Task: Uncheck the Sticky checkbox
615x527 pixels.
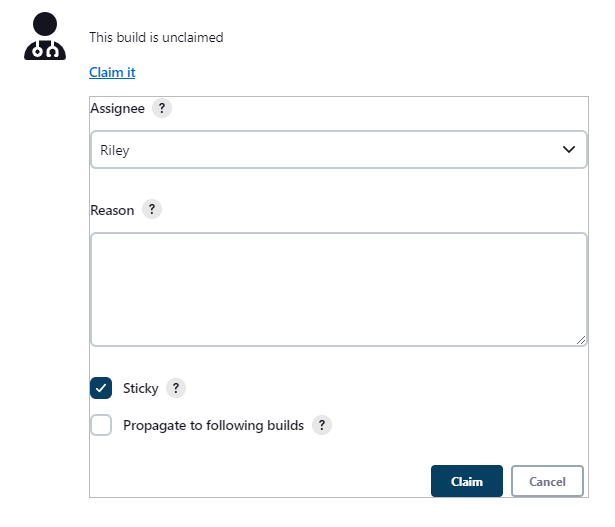Action: coord(101,388)
